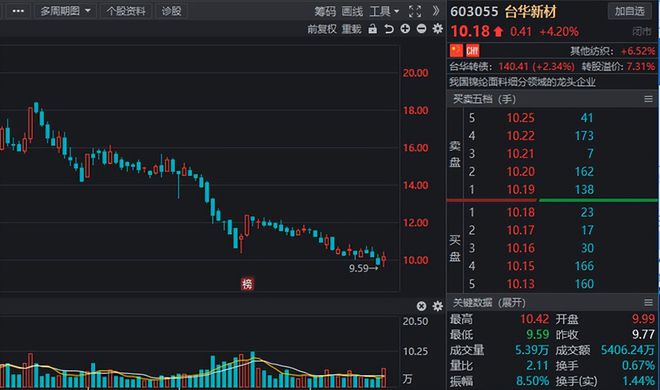The height and width of the screenshot is (390, 660).
Task: Click the 最低 value 9.59 in key data
Action: [538, 335]
